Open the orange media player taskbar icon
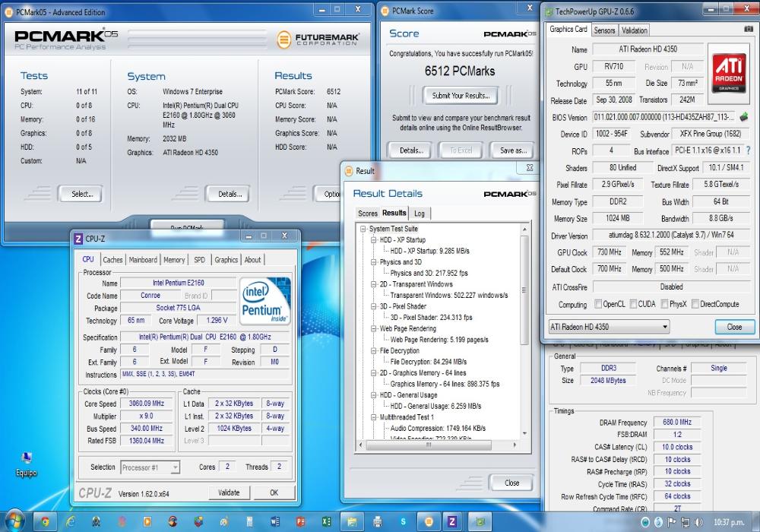The height and width of the screenshot is (532, 760). pyautogui.click(x=147, y=521)
